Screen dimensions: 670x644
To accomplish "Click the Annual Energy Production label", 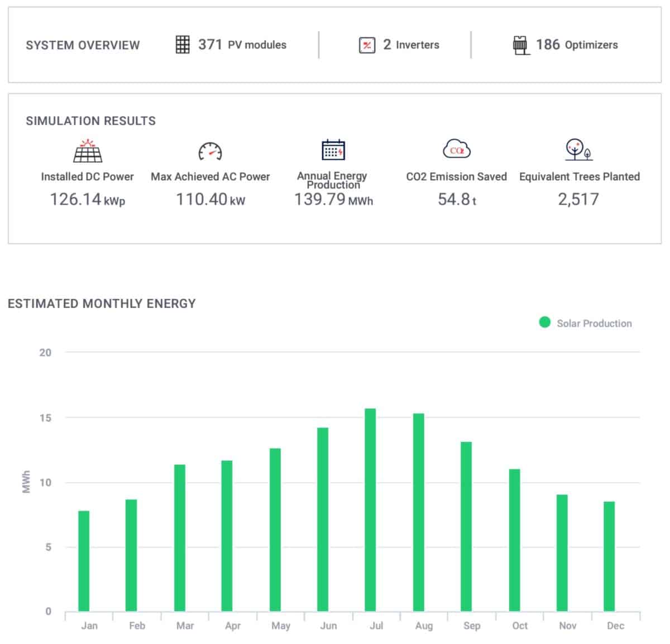I will (332, 180).
